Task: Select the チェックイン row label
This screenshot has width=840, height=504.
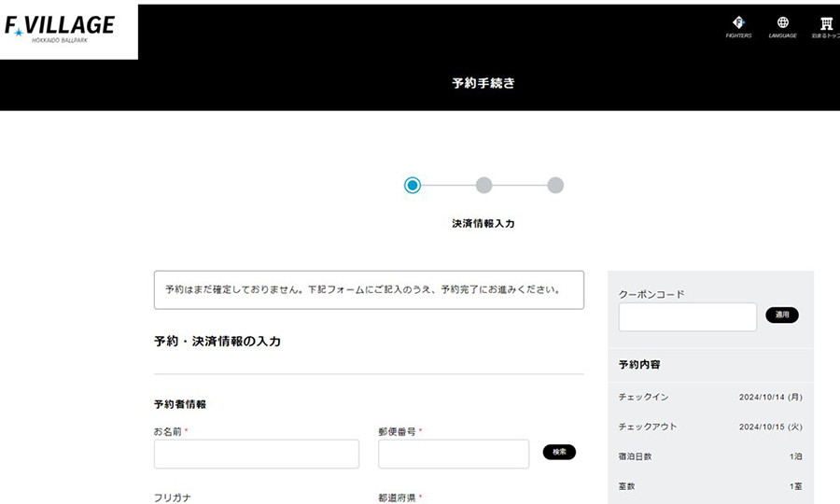Action: click(643, 397)
